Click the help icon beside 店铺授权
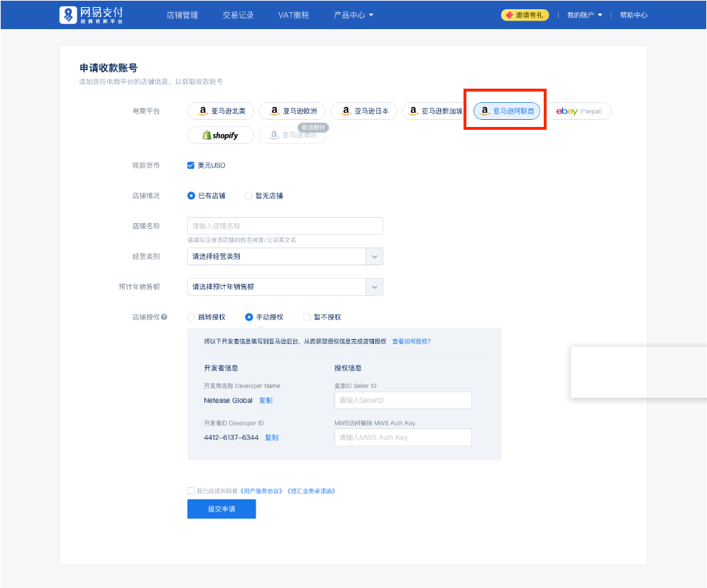The image size is (707, 588). point(165,317)
